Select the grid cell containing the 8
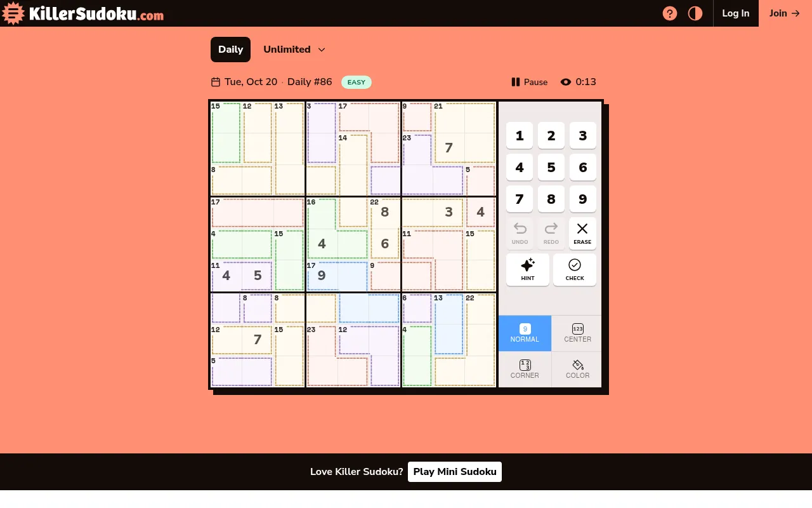 385,212
